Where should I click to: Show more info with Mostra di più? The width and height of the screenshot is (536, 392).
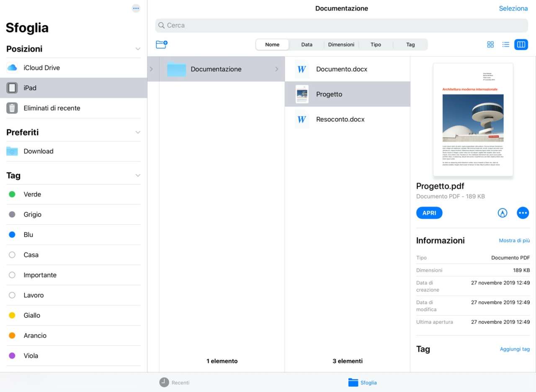click(514, 241)
